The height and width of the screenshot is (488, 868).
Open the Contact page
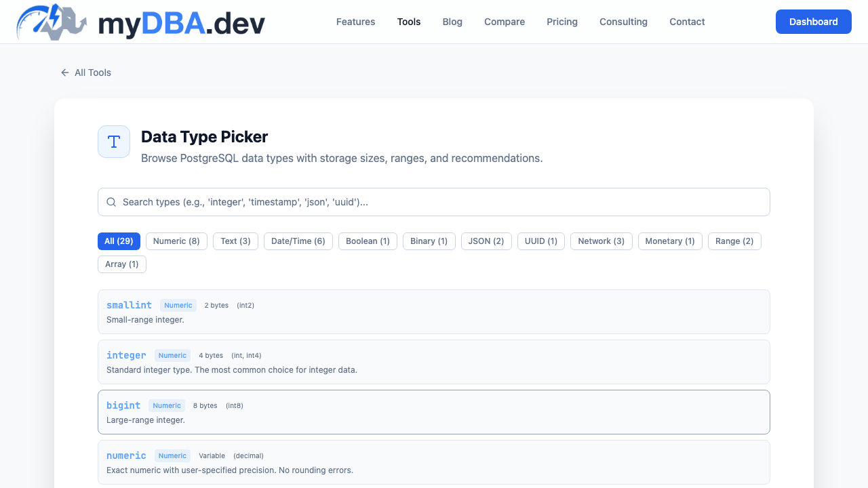pyautogui.click(x=687, y=22)
